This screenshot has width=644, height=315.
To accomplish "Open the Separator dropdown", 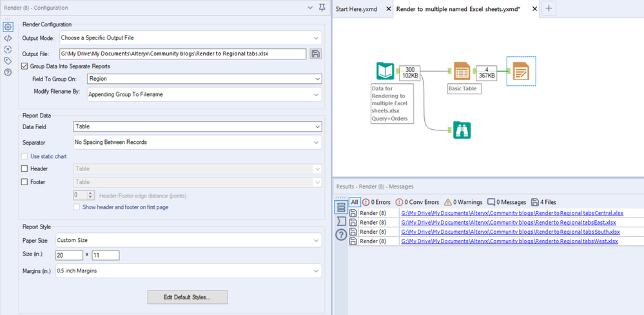I will 197,142.
